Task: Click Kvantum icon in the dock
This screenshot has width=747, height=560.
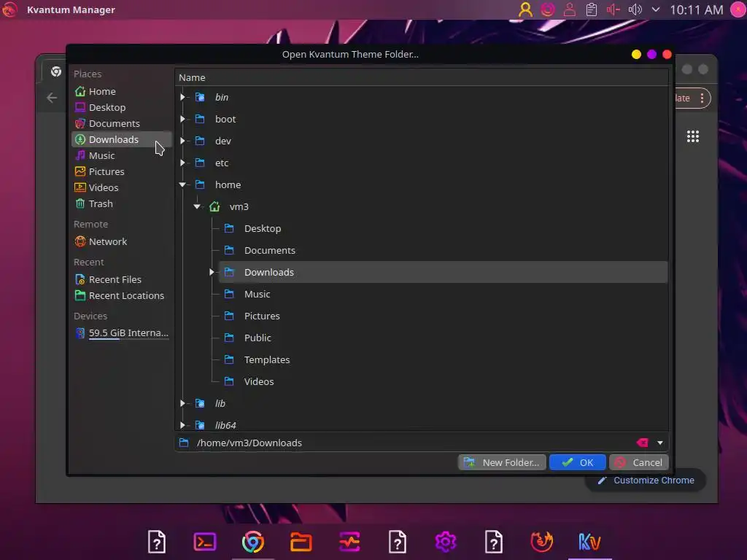Action: click(589, 542)
